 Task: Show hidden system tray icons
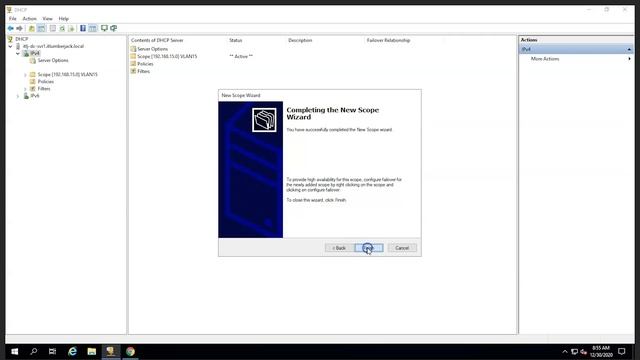point(564,351)
